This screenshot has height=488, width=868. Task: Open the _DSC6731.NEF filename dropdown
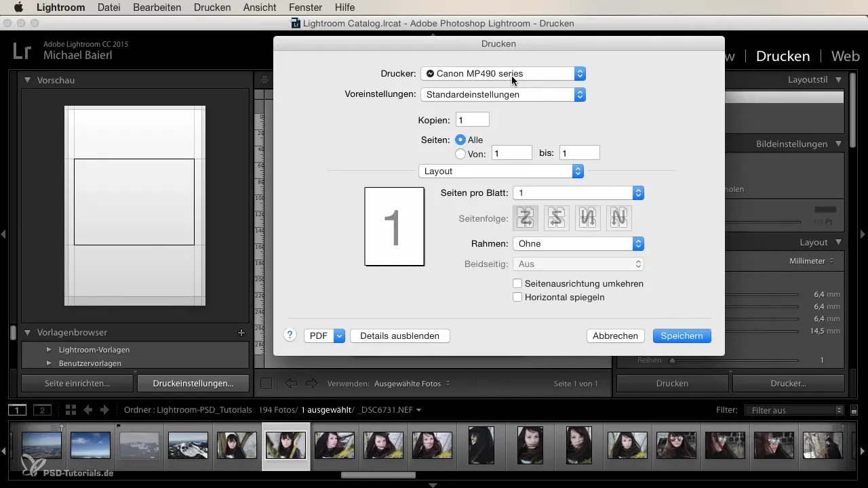(390, 410)
